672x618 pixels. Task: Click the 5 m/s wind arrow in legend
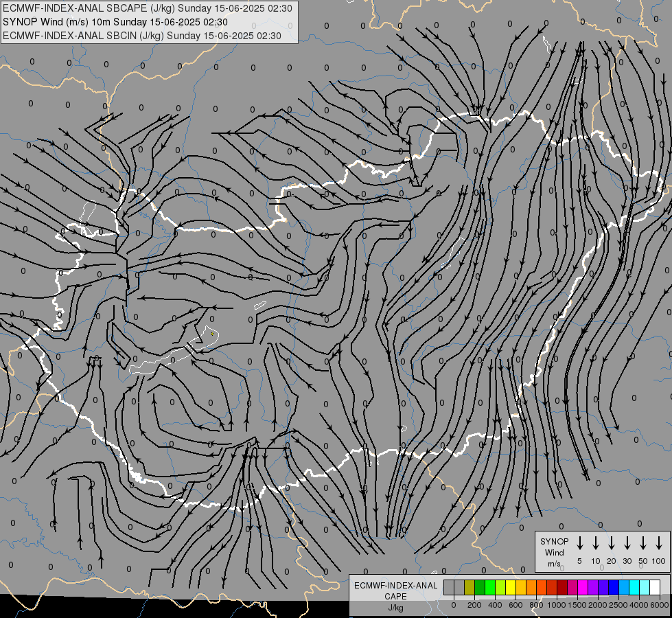[579, 543]
